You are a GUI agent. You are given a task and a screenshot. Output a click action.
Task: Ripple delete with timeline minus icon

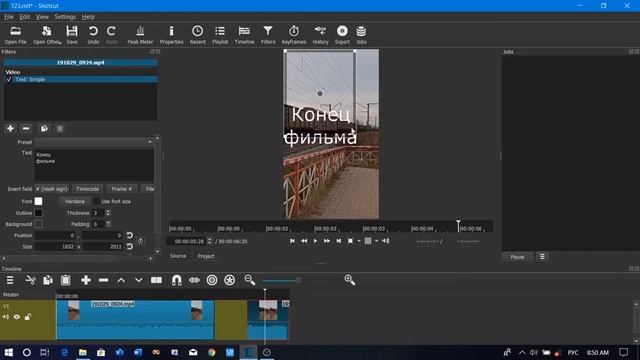104,280
